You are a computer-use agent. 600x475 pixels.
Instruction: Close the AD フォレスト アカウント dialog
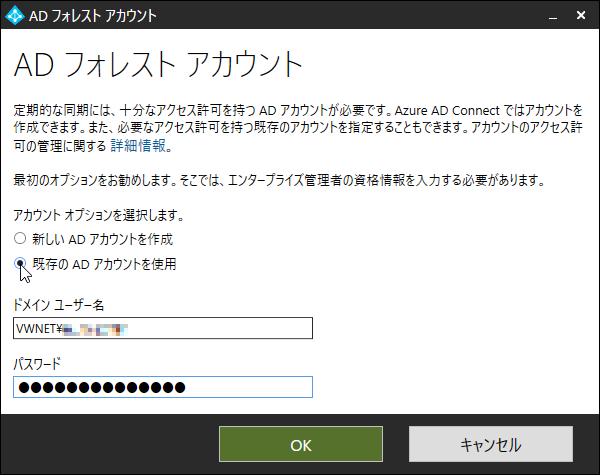581,15
